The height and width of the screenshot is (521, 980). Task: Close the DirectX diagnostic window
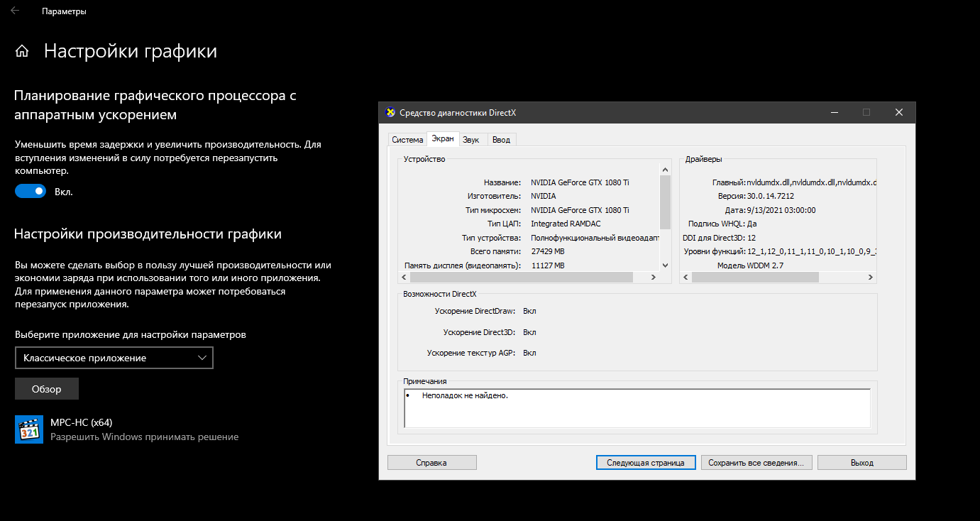[x=899, y=112]
